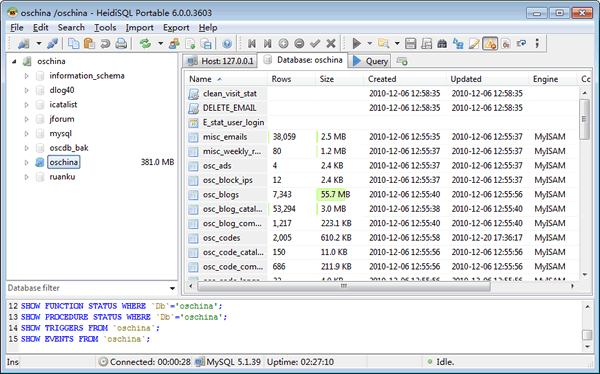Open the File menu
Screen dimensions: 600x374
pyautogui.click(x=17, y=28)
